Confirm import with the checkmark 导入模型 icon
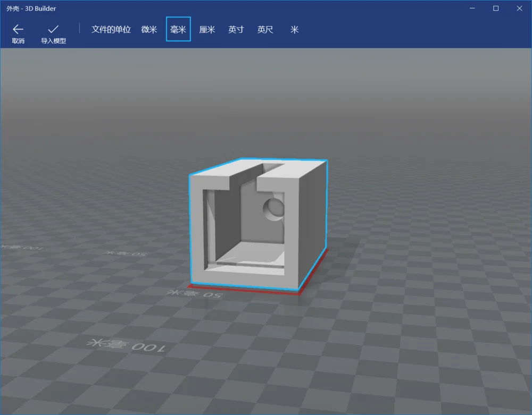This screenshot has width=532, height=415. tap(53, 29)
